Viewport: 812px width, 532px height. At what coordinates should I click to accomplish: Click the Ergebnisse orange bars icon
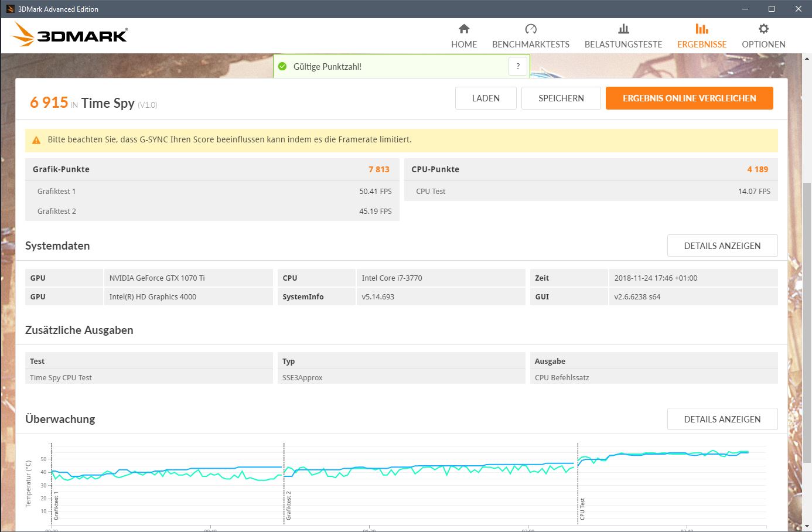tap(702, 29)
